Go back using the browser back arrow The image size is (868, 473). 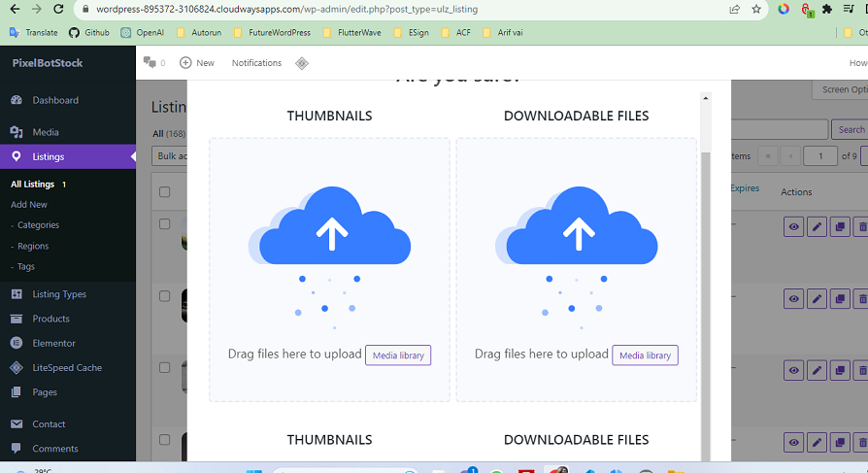15,9
